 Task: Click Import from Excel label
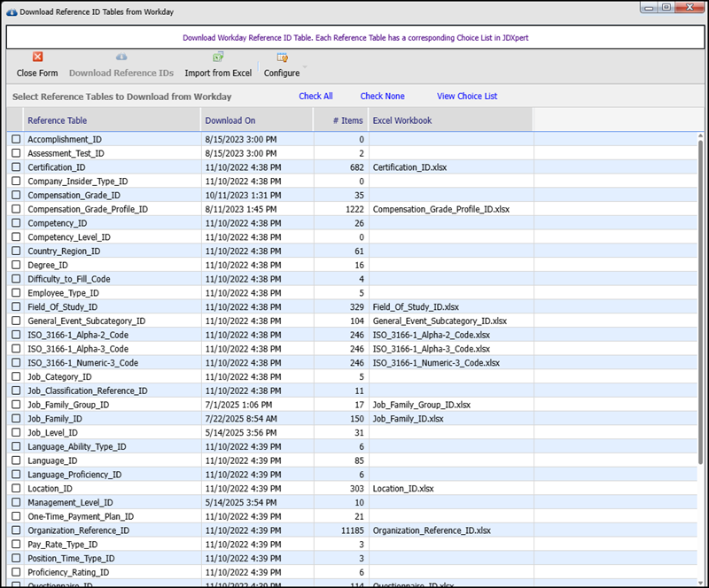218,73
